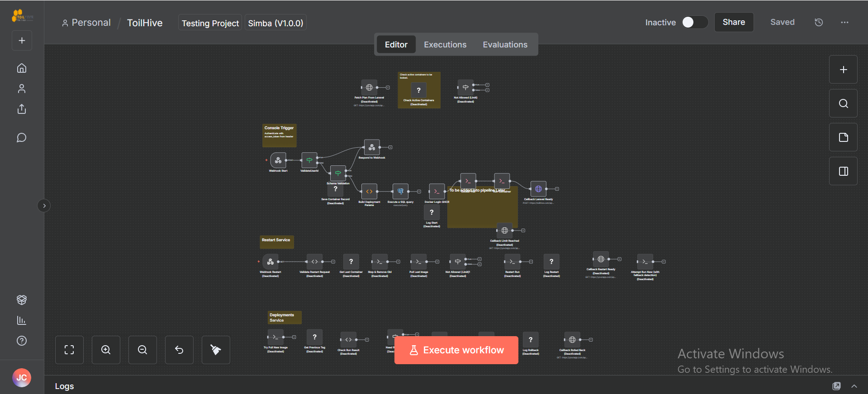The height and width of the screenshot is (394, 868).
Task: Open the chat icon in sidebar
Action: pos(22,138)
